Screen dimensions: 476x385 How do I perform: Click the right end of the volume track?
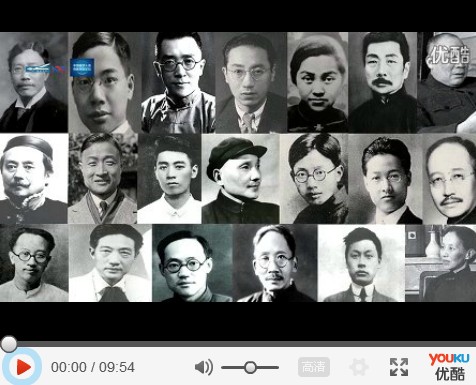coord(277,367)
